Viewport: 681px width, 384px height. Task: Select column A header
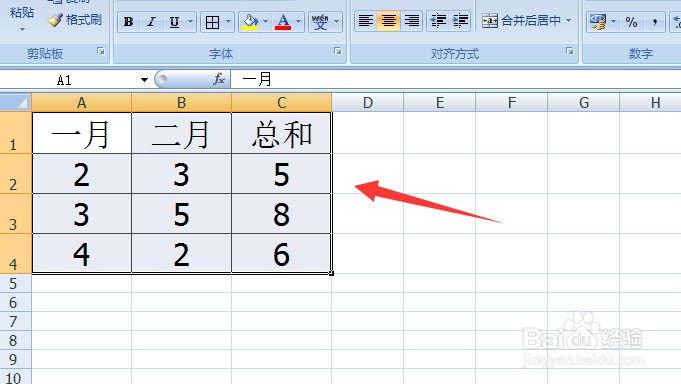[82, 103]
